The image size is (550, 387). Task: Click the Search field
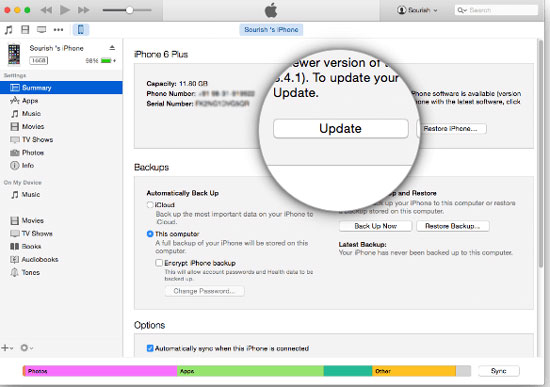(x=496, y=10)
